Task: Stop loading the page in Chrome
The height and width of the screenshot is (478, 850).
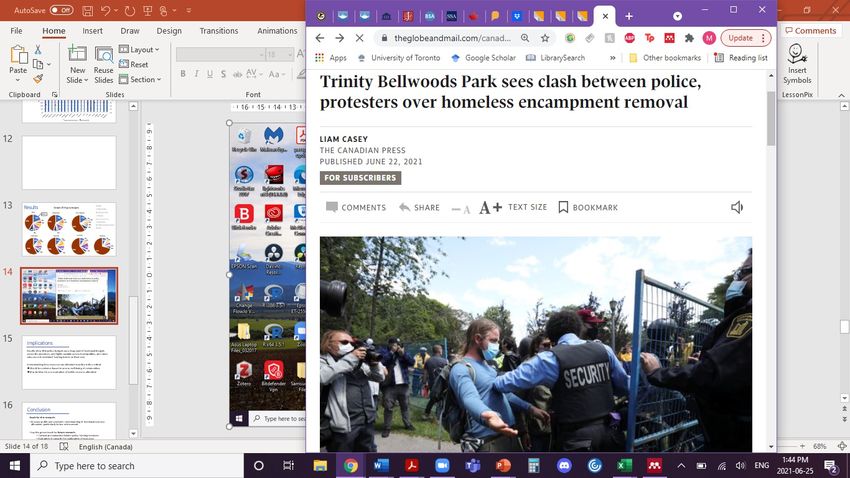Action: click(x=359, y=38)
